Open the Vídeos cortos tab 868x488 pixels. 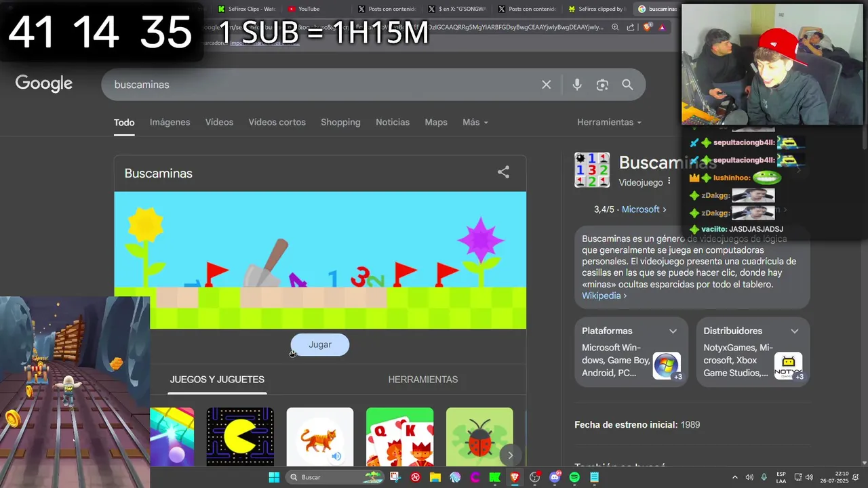point(277,122)
